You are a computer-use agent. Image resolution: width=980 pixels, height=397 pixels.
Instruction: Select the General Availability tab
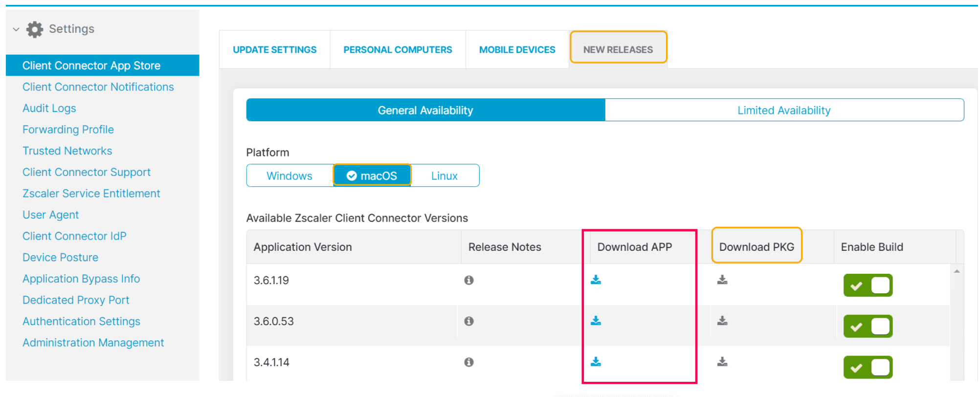click(x=426, y=110)
